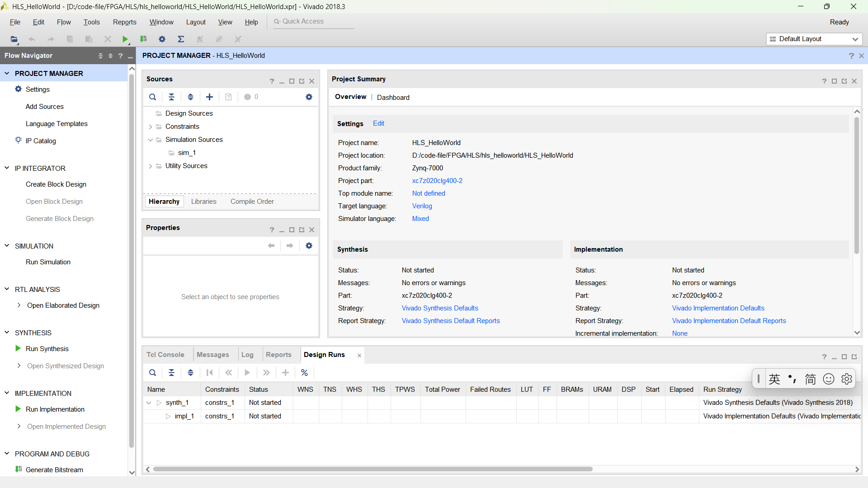Open Sources panel settings gear
868x488 pixels.
pos(309,97)
